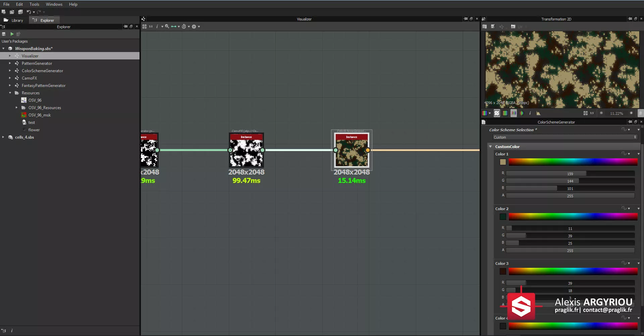Open the Tools menu
The width and height of the screenshot is (644, 336).
tap(34, 4)
